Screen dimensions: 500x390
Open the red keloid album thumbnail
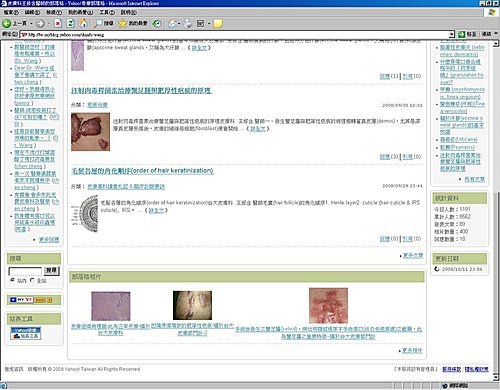point(328,305)
